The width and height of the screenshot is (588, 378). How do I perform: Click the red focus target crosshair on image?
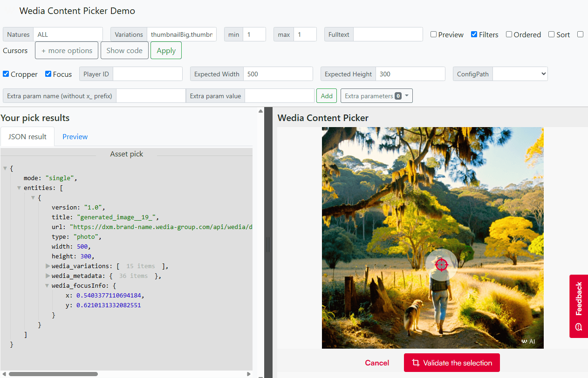pos(441,265)
